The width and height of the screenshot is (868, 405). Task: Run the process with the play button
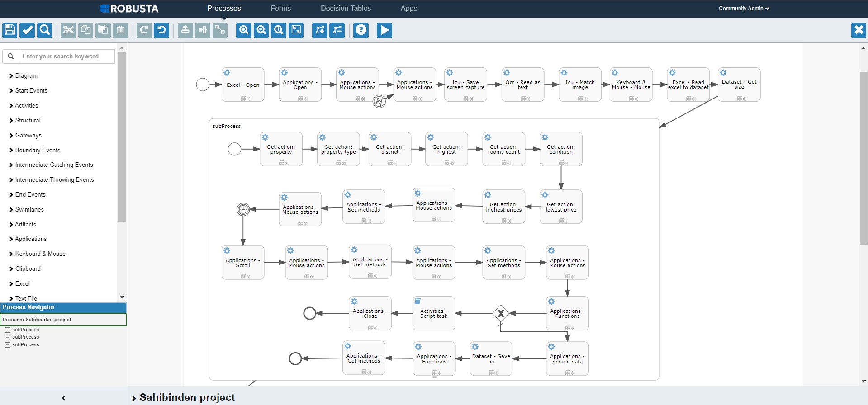384,30
